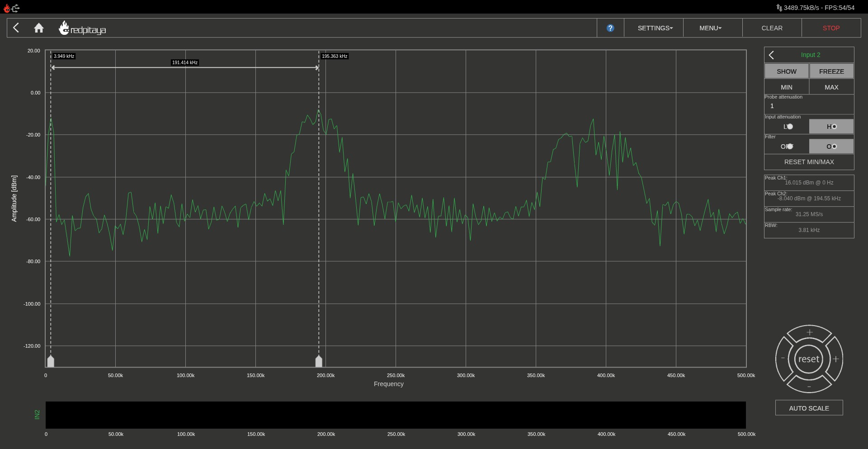
Task: Toggle FREEZE for Input 2
Action: 831,71
